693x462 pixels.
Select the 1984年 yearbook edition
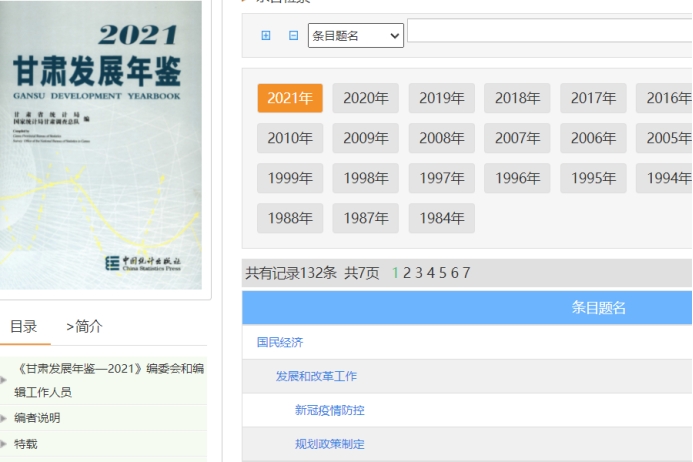pos(441,218)
